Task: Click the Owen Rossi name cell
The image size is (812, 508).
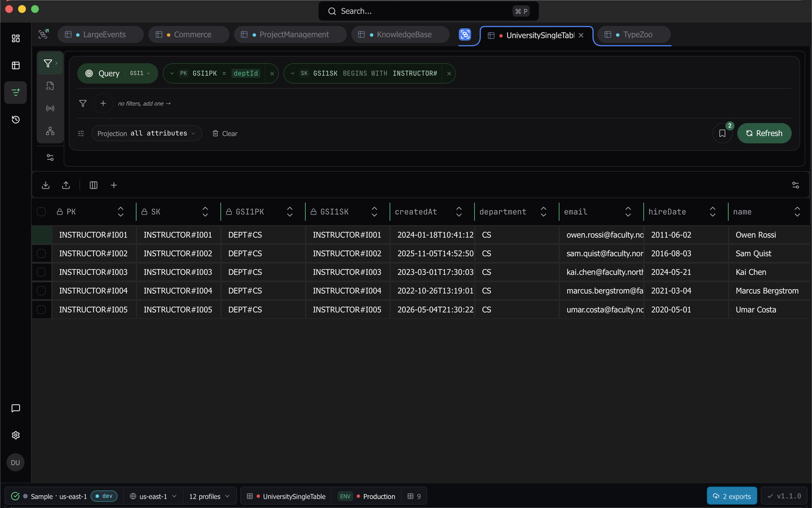Action: [769, 235]
